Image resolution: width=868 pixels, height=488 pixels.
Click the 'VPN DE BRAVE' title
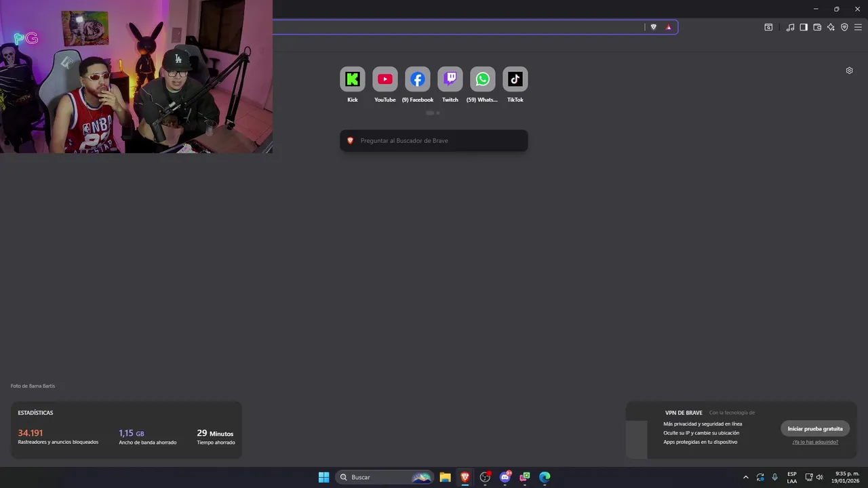[684, 413]
